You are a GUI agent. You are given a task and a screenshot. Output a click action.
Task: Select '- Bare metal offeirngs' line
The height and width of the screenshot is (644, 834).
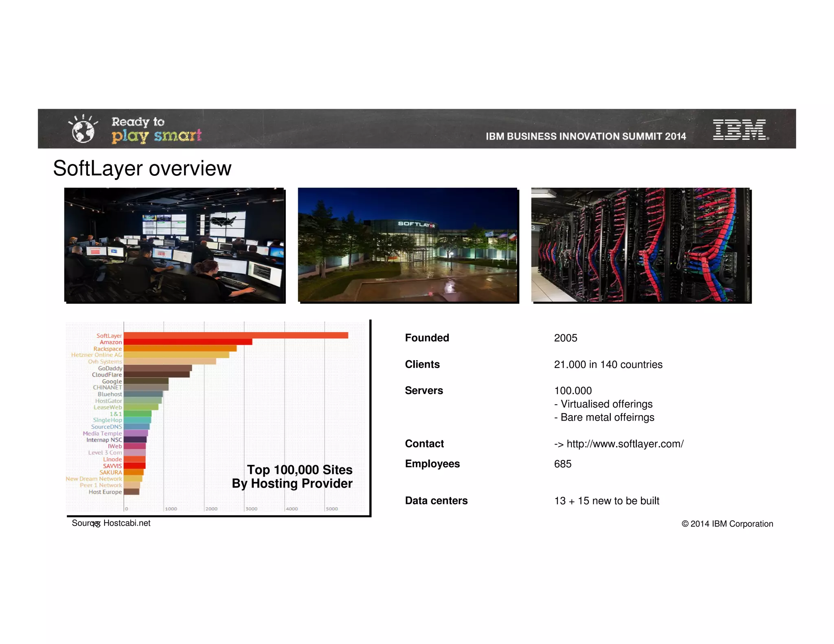[604, 417]
